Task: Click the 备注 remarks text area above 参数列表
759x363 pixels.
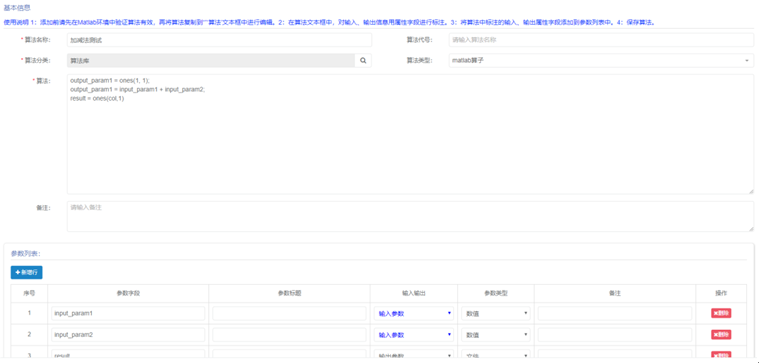Action: (x=410, y=216)
